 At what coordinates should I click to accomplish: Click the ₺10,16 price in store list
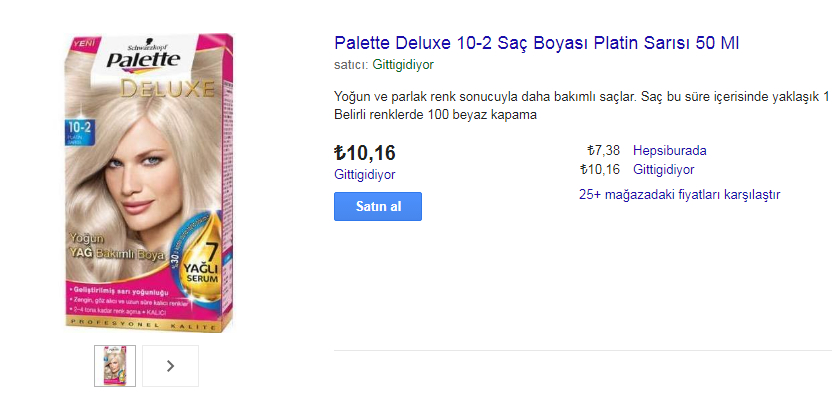[x=600, y=170]
